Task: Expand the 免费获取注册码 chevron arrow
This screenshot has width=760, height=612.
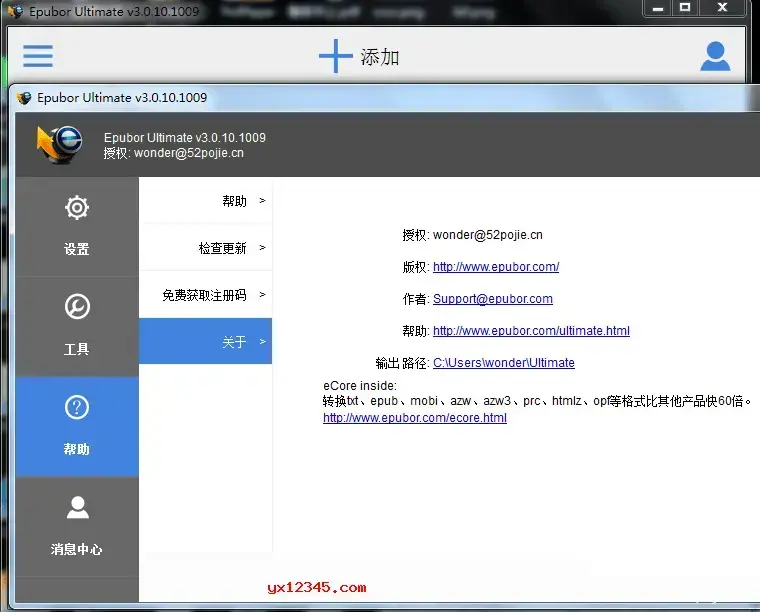Action: click(262, 294)
